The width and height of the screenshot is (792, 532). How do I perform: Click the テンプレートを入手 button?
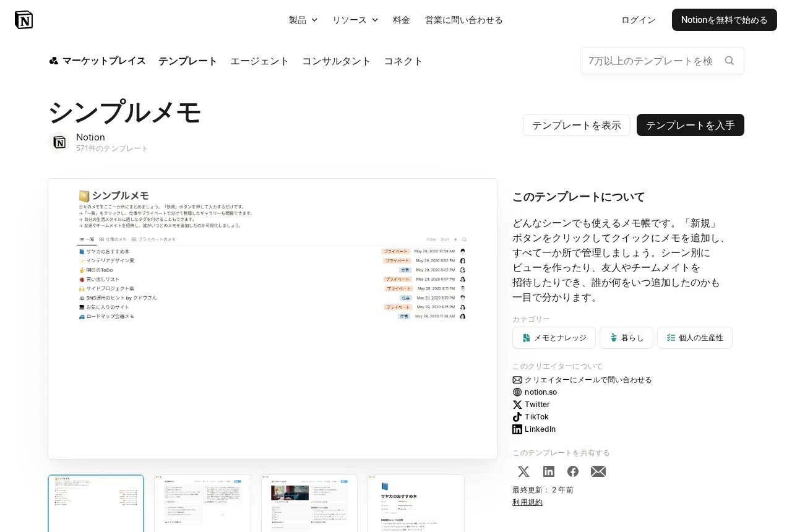point(691,125)
